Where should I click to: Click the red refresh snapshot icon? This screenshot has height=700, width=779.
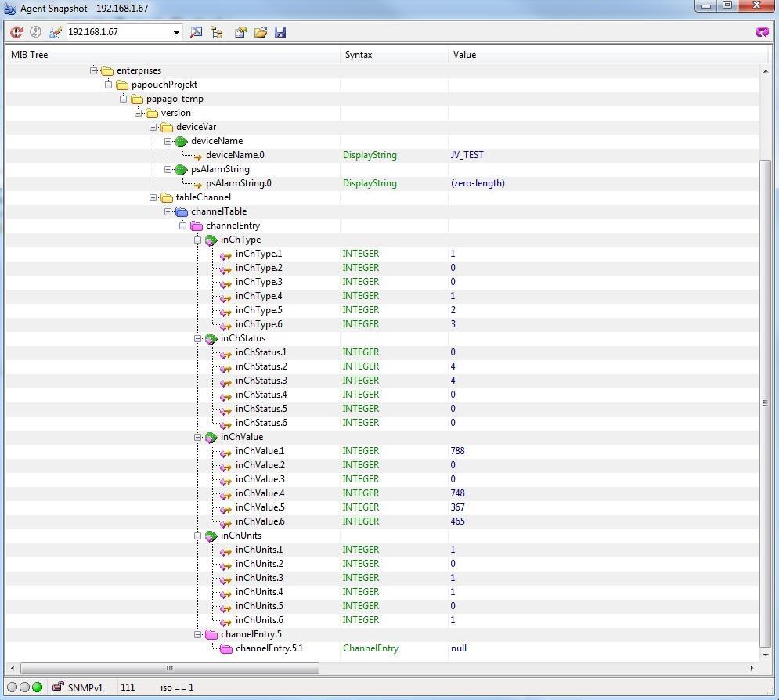[16, 32]
